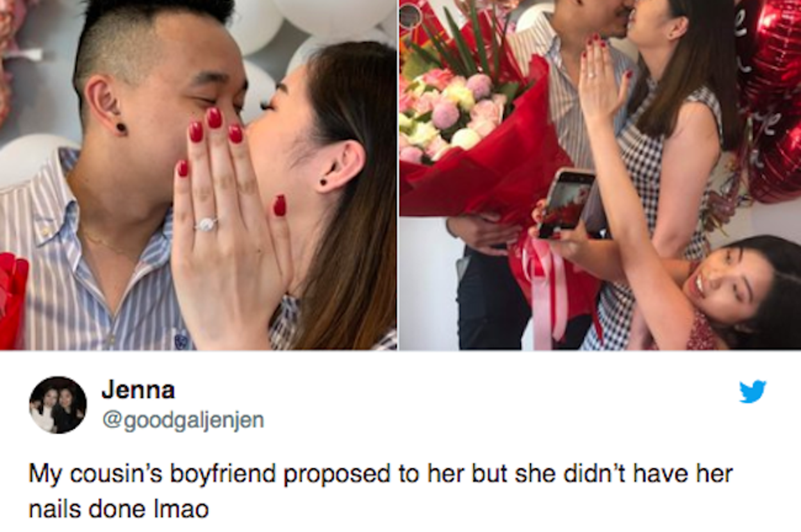Click the blue Twitter bird icon
This screenshot has width=801, height=532.
(752, 391)
